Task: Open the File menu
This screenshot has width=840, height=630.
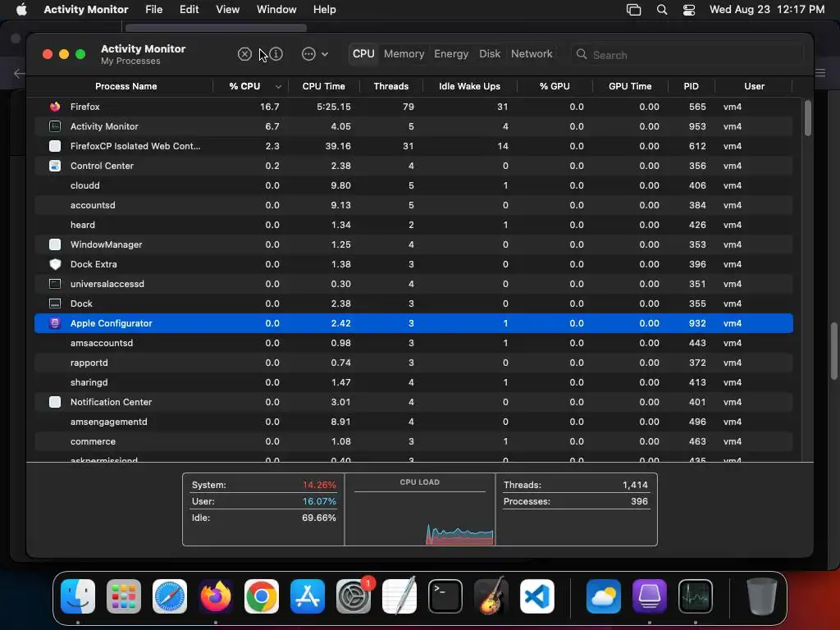Action: [x=153, y=10]
